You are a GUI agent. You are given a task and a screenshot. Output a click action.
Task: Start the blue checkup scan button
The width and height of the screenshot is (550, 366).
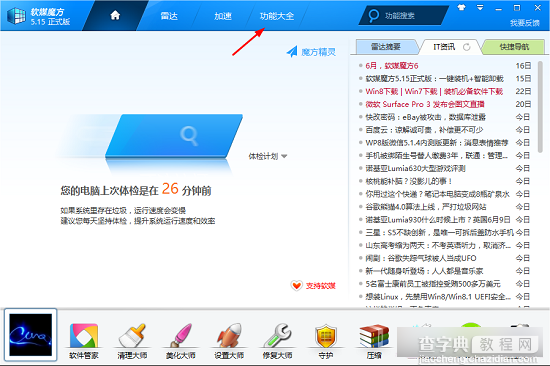[x=174, y=135]
